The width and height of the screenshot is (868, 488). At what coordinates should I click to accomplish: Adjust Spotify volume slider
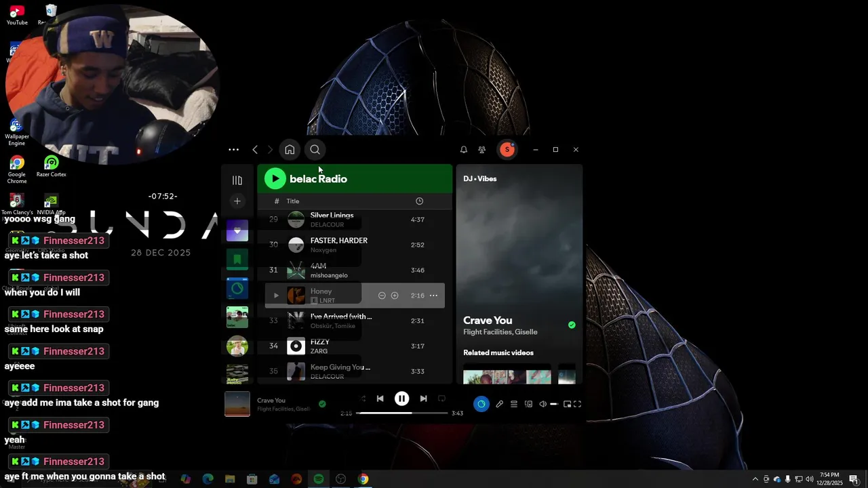click(554, 404)
